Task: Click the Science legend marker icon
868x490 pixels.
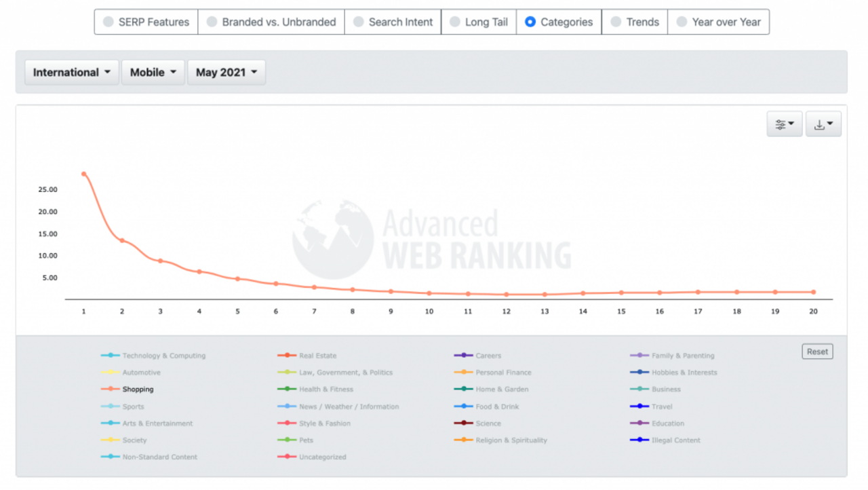Action: [x=463, y=423]
